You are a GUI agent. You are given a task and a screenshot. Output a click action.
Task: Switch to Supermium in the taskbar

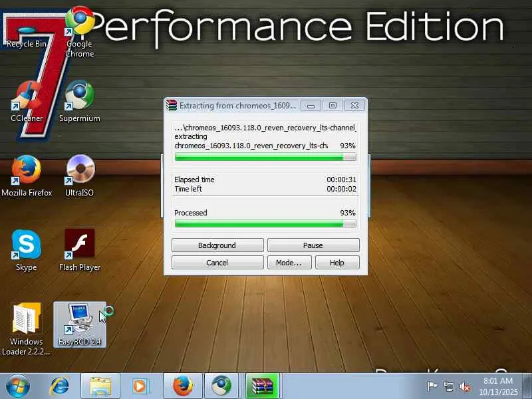click(x=221, y=386)
